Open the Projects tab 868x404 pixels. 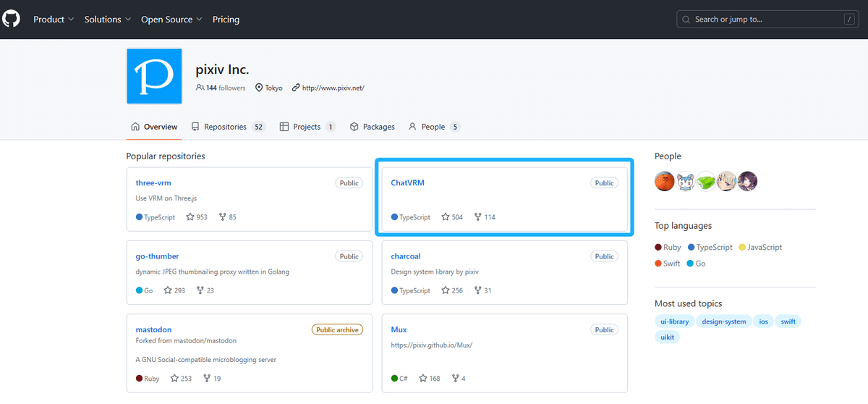[307, 127]
